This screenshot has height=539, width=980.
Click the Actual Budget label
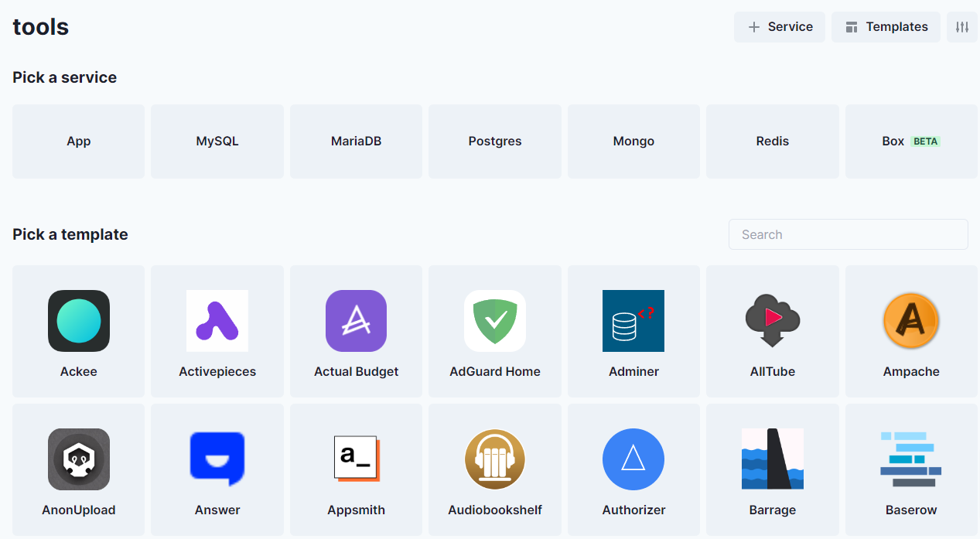pyautogui.click(x=356, y=372)
